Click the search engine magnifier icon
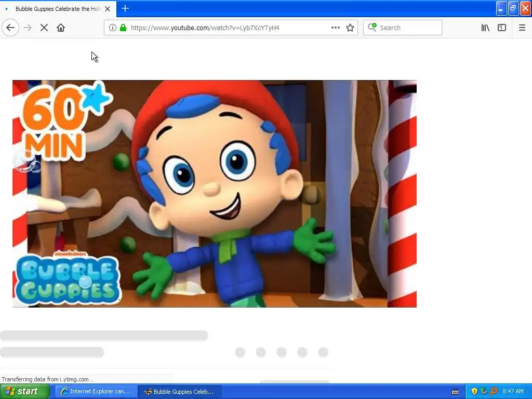Screen dimensions: 532x399 (x=372, y=27)
